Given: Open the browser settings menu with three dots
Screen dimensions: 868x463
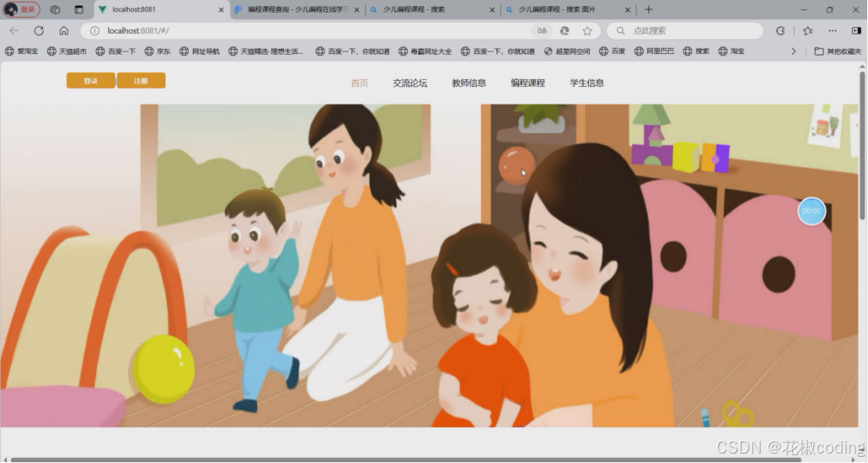Looking at the screenshot, I should 832,30.
